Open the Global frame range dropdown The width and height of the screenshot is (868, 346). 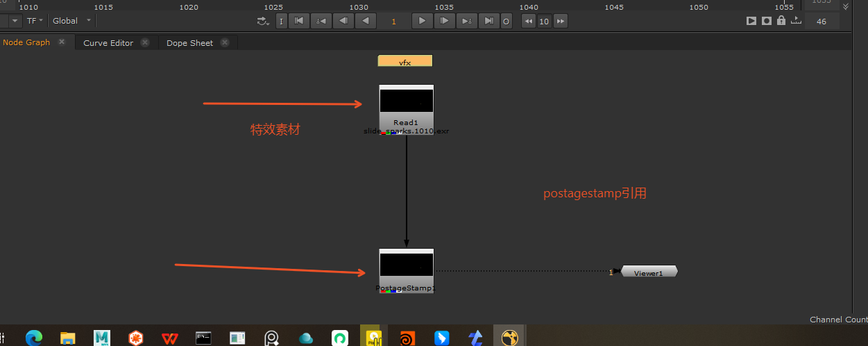pos(71,21)
